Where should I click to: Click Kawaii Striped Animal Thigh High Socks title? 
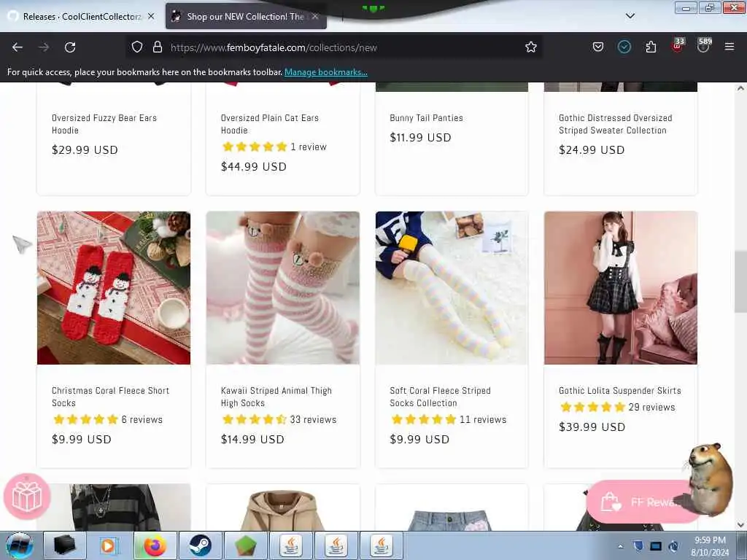(x=276, y=397)
